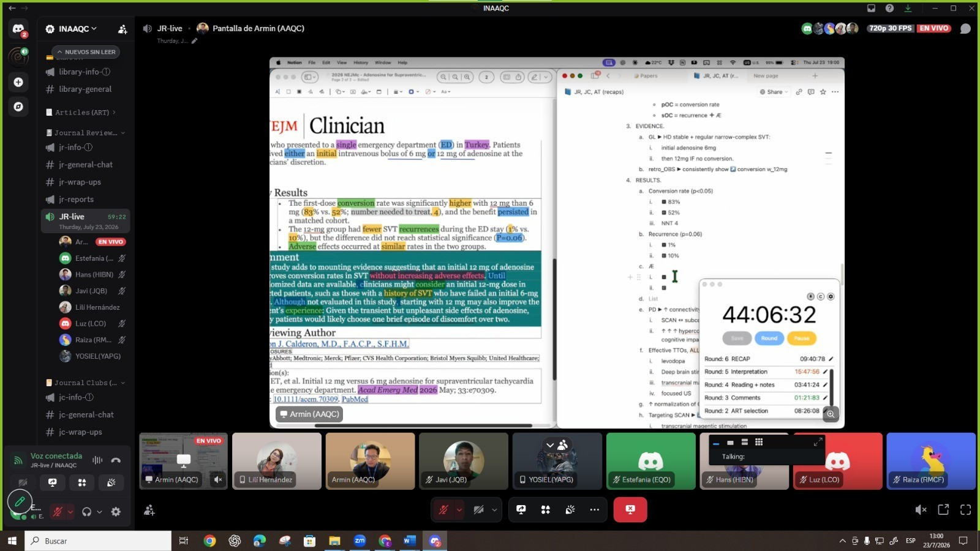Open Google Chrome from the taskbar
The image size is (980, 551).
click(x=209, y=541)
